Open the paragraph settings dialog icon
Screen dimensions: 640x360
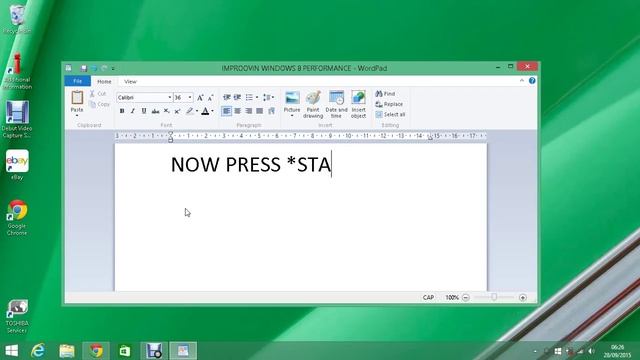[271, 111]
